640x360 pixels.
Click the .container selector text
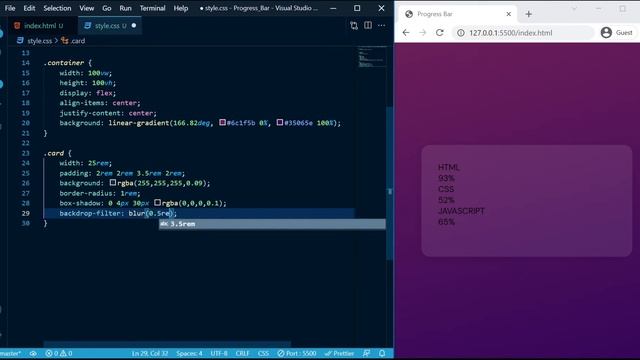click(64, 62)
